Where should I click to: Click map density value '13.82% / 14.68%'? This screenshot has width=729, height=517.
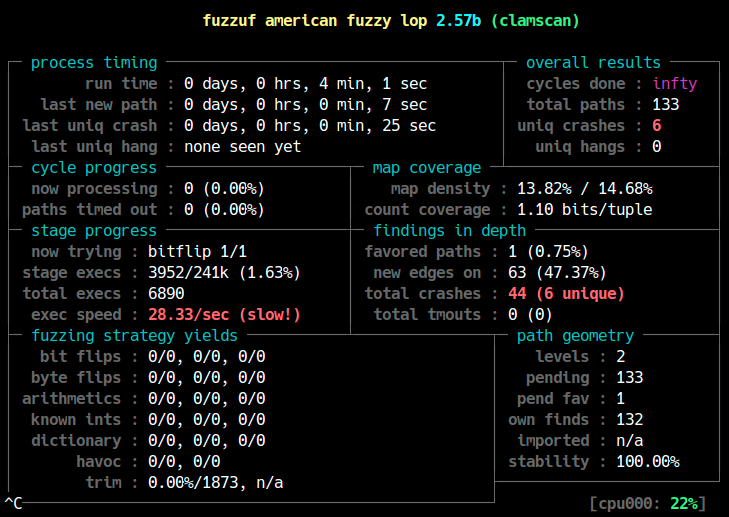[x=584, y=189]
